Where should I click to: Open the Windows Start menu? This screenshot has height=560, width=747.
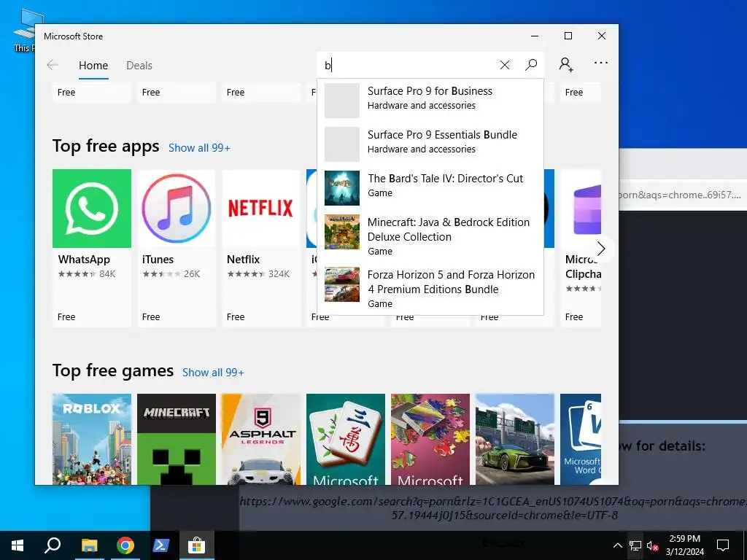click(18, 545)
